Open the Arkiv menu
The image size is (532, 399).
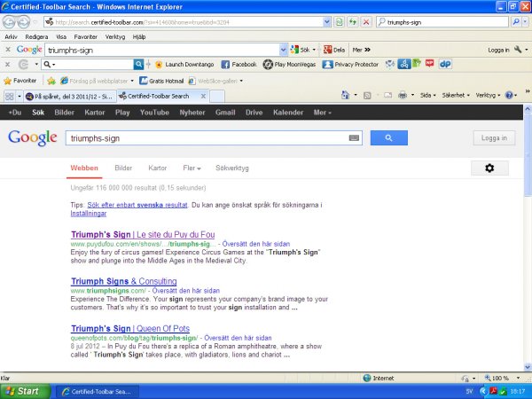(12, 36)
